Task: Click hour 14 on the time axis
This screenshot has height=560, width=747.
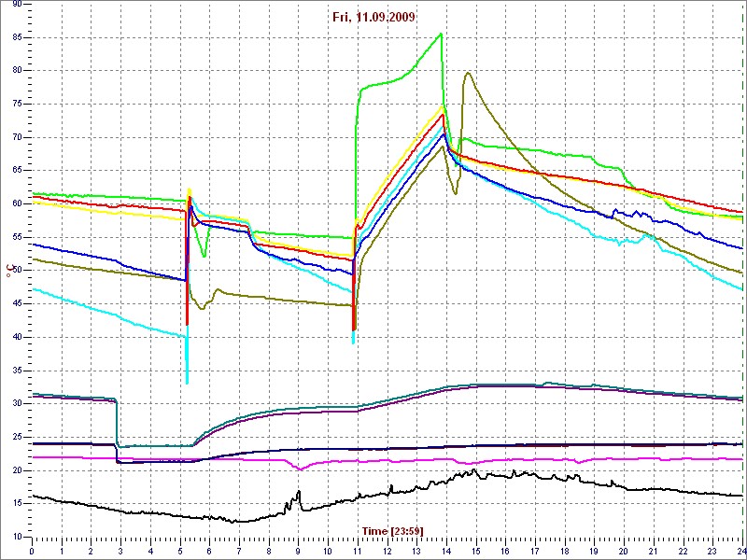Action: tap(445, 551)
